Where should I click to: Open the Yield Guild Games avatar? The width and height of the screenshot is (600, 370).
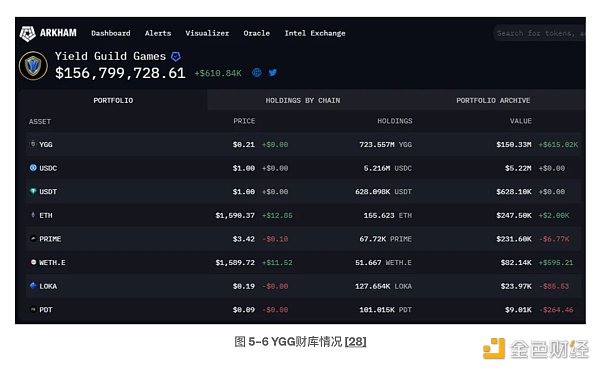pyautogui.click(x=33, y=66)
